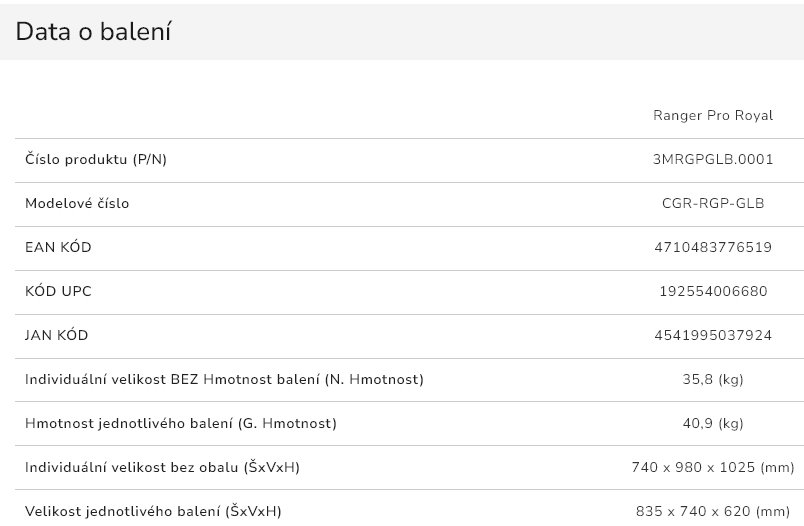Select "Individuální velikost bez obalu" row label
The width and height of the screenshot is (804, 526).
tap(162, 467)
